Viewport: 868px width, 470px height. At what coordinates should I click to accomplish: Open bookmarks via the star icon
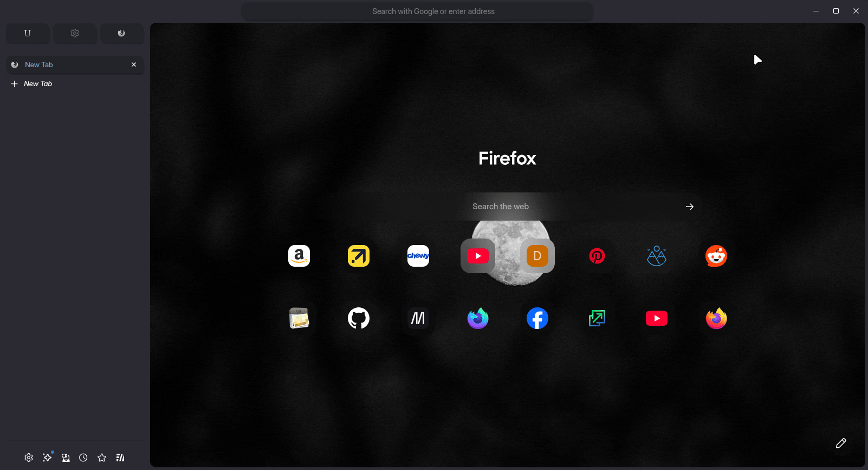click(x=102, y=458)
